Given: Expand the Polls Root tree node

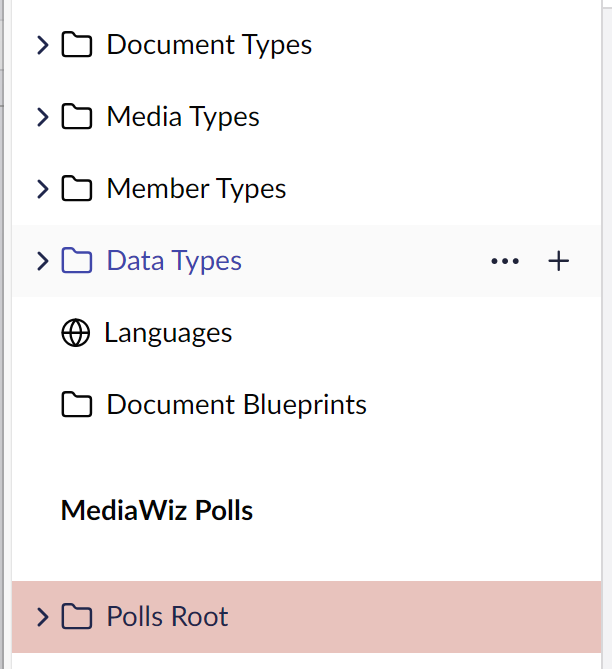Looking at the screenshot, I should point(42,617).
